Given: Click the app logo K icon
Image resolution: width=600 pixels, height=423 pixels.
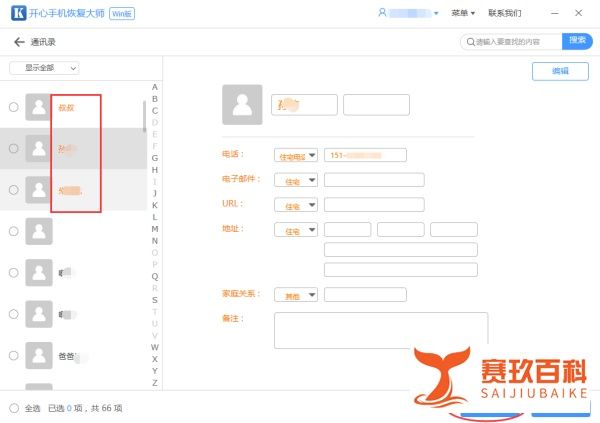Looking at the screenshot, I should pyautogui.click(x=19, y=13).
